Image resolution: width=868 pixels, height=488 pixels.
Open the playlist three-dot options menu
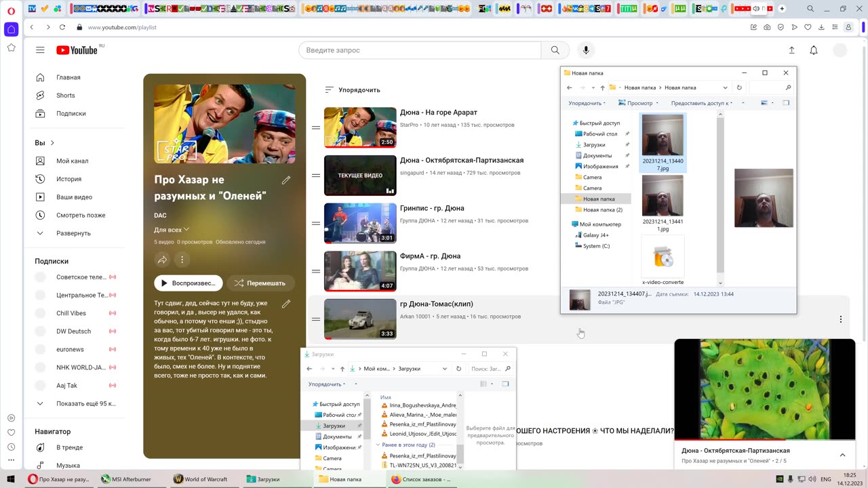(x=182, y=260)
